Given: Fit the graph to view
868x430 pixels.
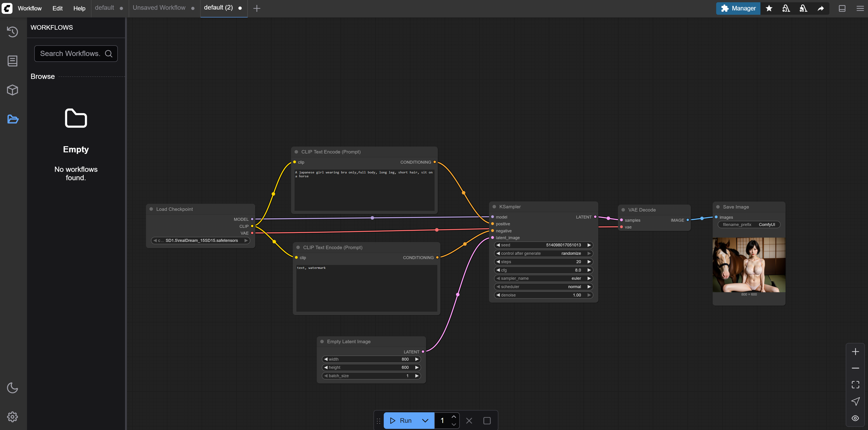Looking at the screenshot, I should pyautogui.click(x=855, y=385).
